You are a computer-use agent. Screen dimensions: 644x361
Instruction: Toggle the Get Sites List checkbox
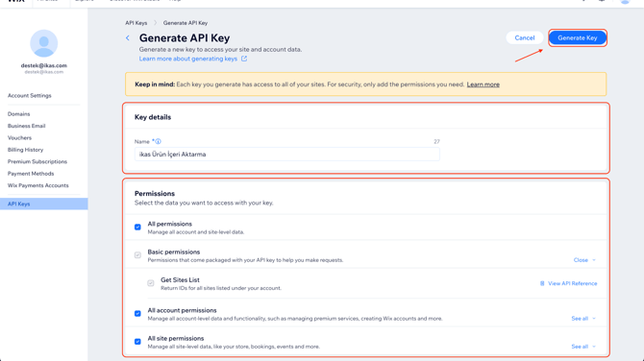pyautogui.click(x=151, y=283)
